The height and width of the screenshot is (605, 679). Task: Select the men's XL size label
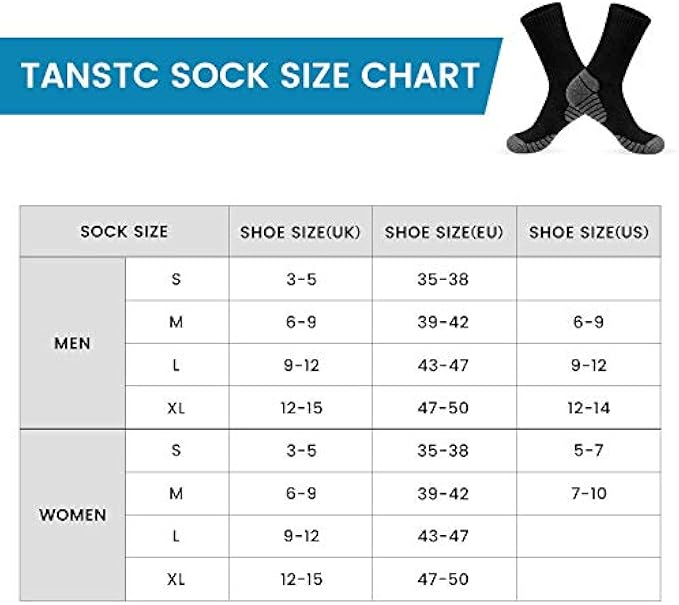point(176,407)
